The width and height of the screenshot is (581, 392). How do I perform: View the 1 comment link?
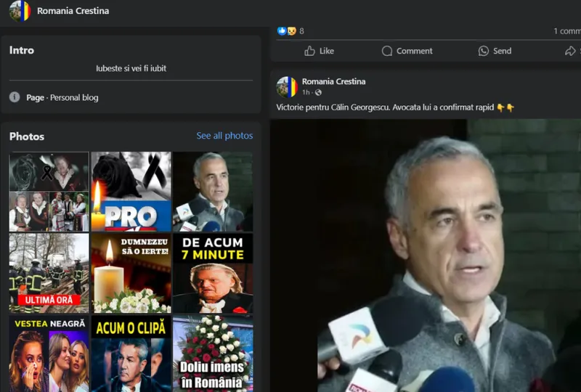tap(566, 31)
